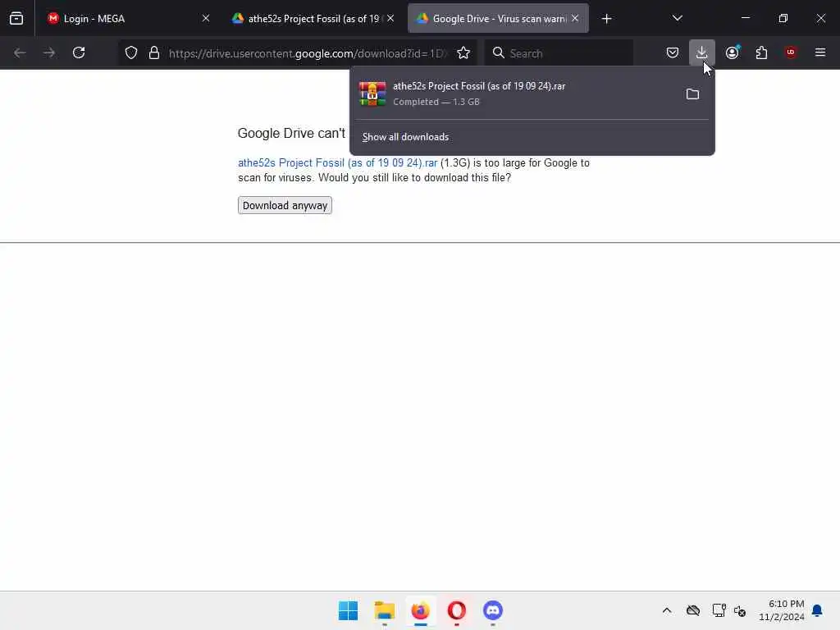The image size is (840, 630).
Task: Open a new browser tab
Action: (x=606, y=19)
